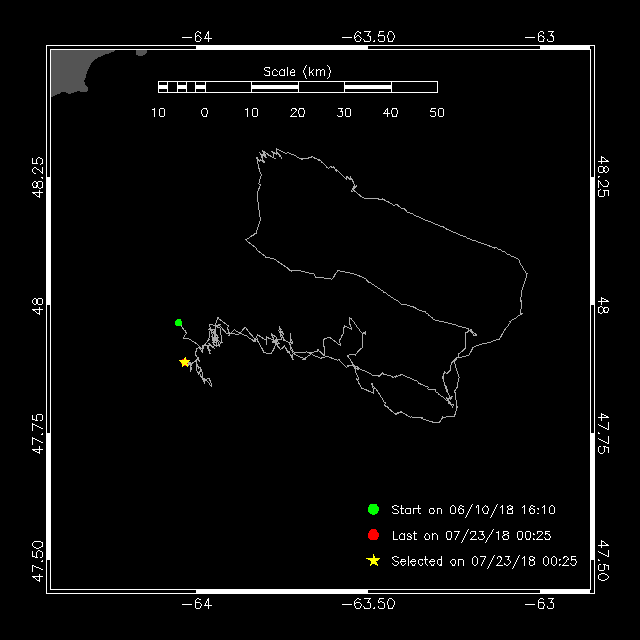The height and width of the screenshot is (640, 640).
Task: Click the yellow star selected-position marker on track
Action: point(184,362)
